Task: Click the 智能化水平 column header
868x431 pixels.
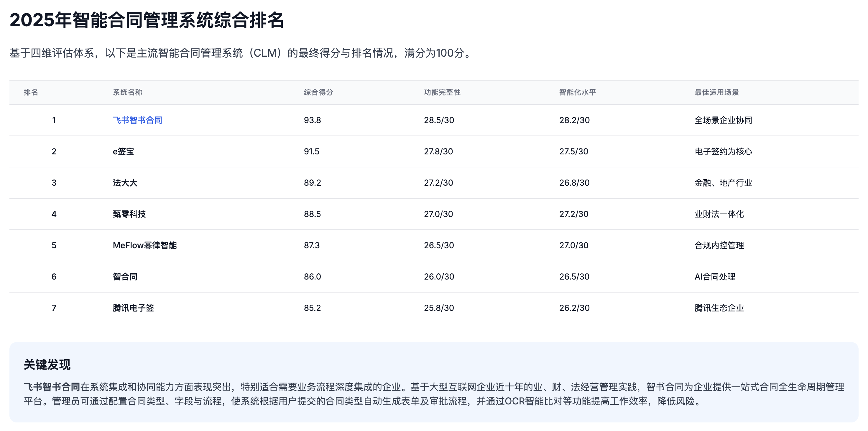Action: 577,92
